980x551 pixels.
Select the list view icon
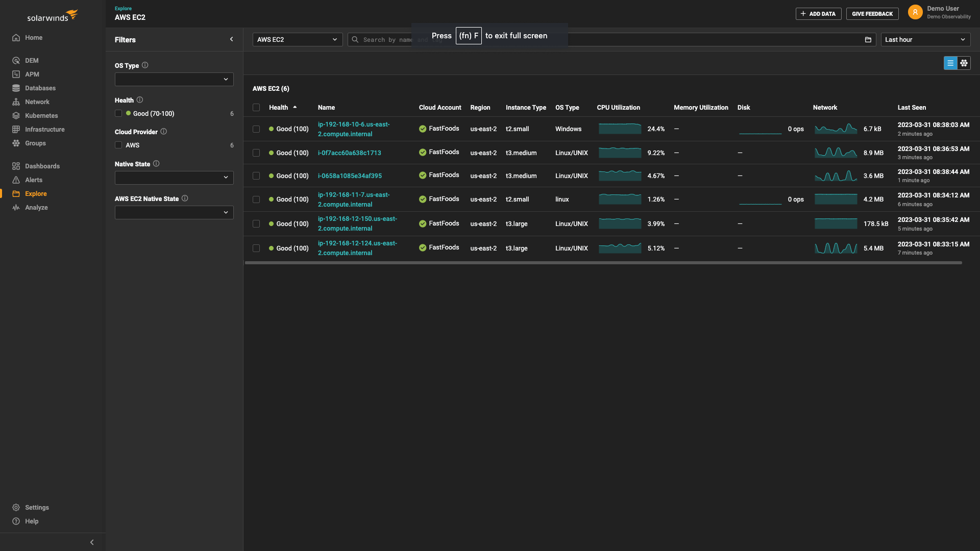(950, 63)
